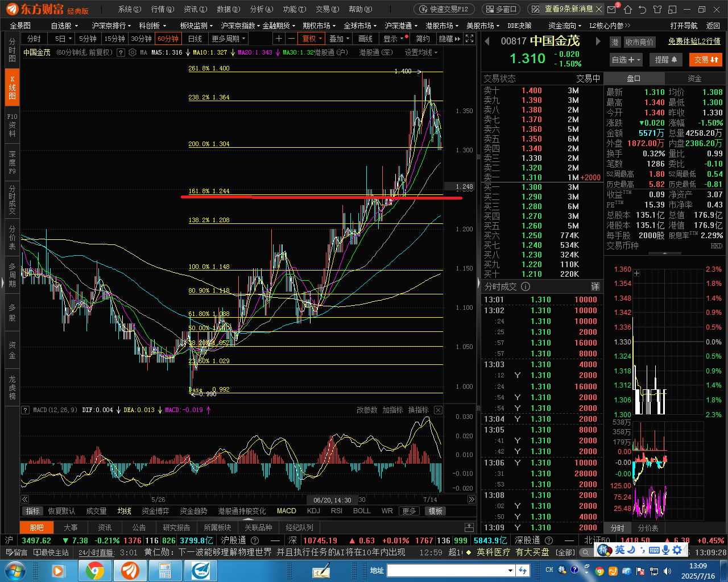Go to next stock with right arrow
The image size is (728, 582).
(598, 41)
